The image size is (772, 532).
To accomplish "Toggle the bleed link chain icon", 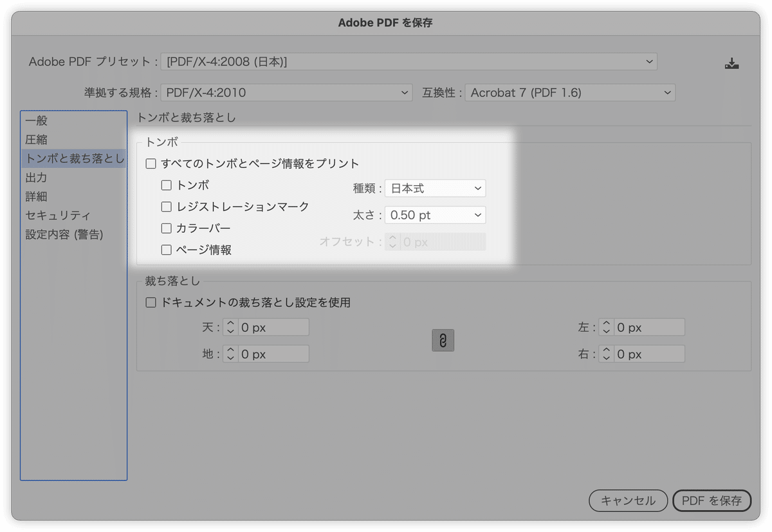I will tap(443, 340).
